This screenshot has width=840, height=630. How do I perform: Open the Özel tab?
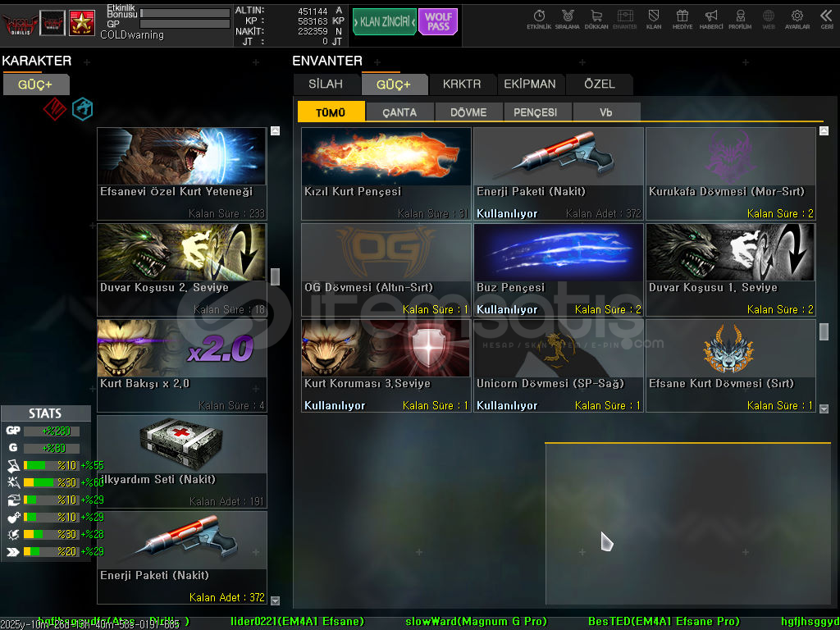click(x=600, y=84)
